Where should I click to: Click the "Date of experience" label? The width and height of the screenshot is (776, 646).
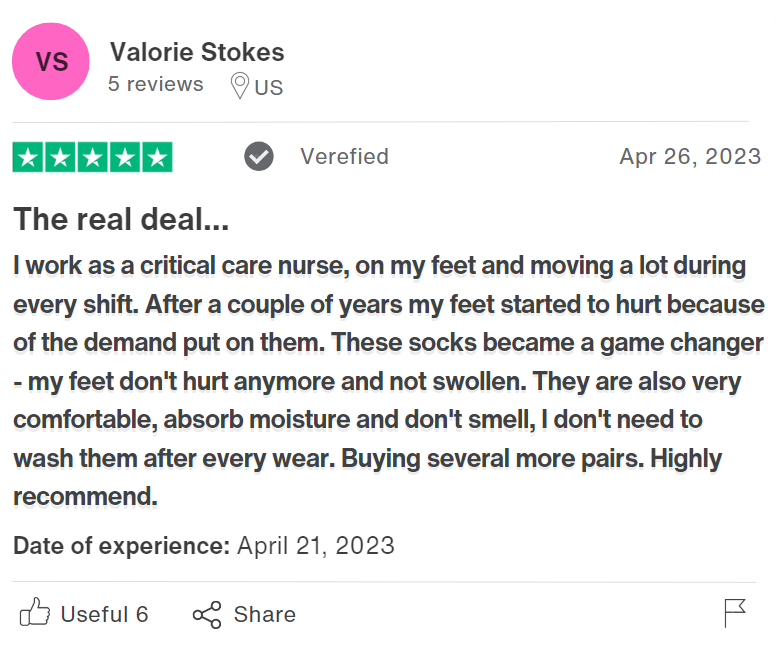[x=121, y=546]
